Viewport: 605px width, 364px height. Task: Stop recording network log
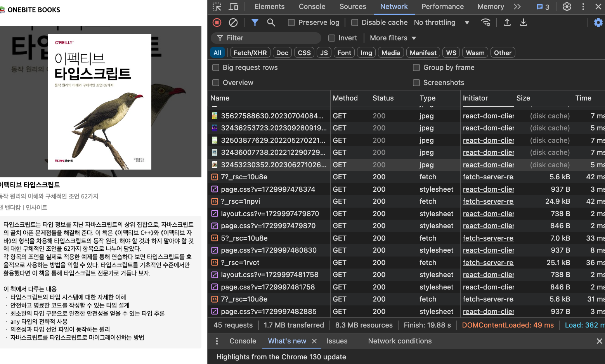217,23
